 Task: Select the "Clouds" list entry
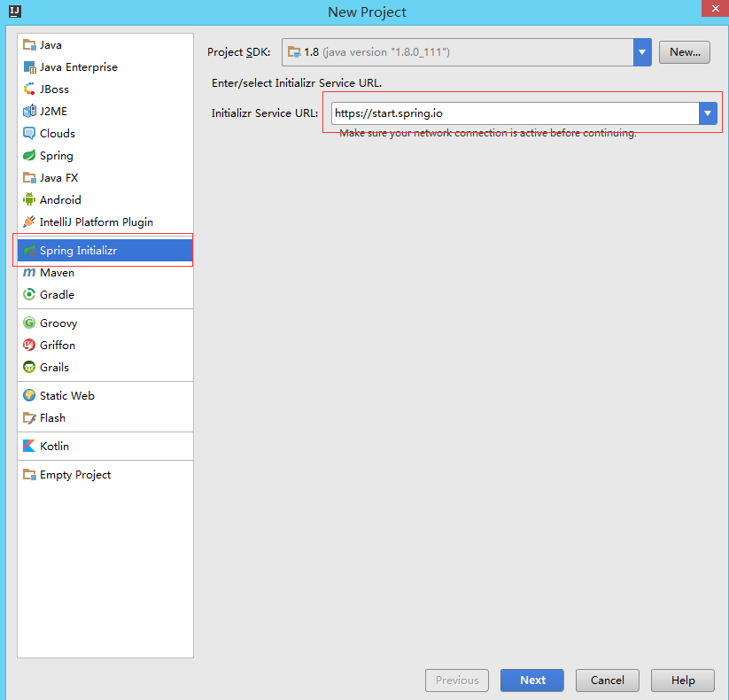(105, 134)
